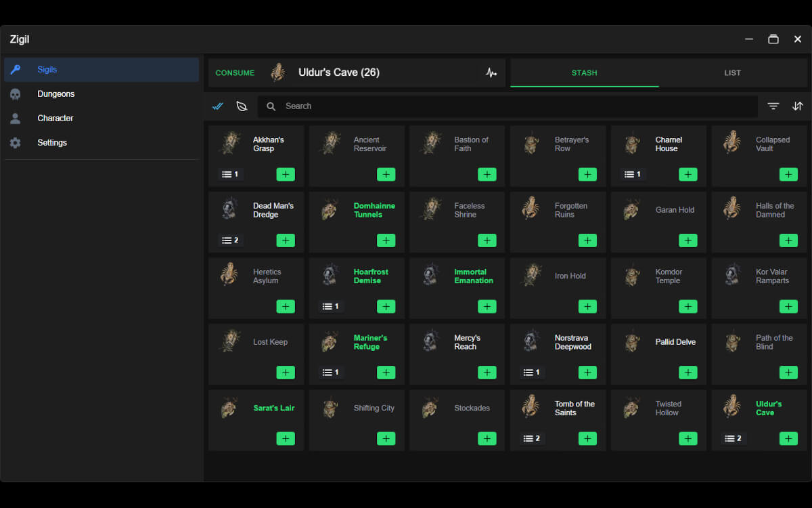The height and width of the screenshot is (508, 812).
Task: Switch to the List tab
Action: 732,72
